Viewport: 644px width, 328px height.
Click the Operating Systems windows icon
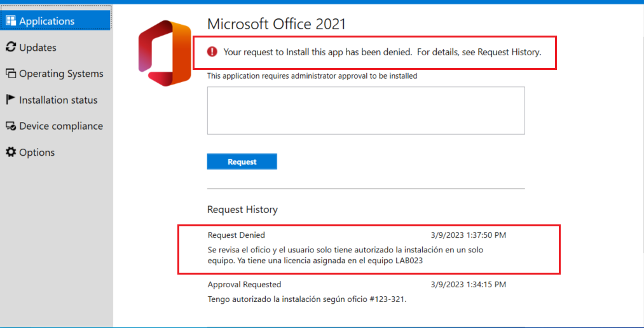point(11,74)
